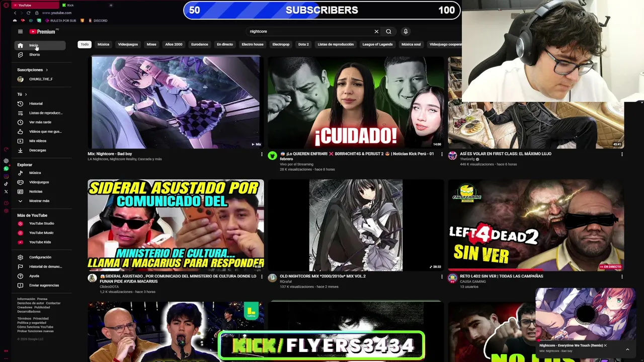
Task: Open the Opera main menu
Action: 6,5
